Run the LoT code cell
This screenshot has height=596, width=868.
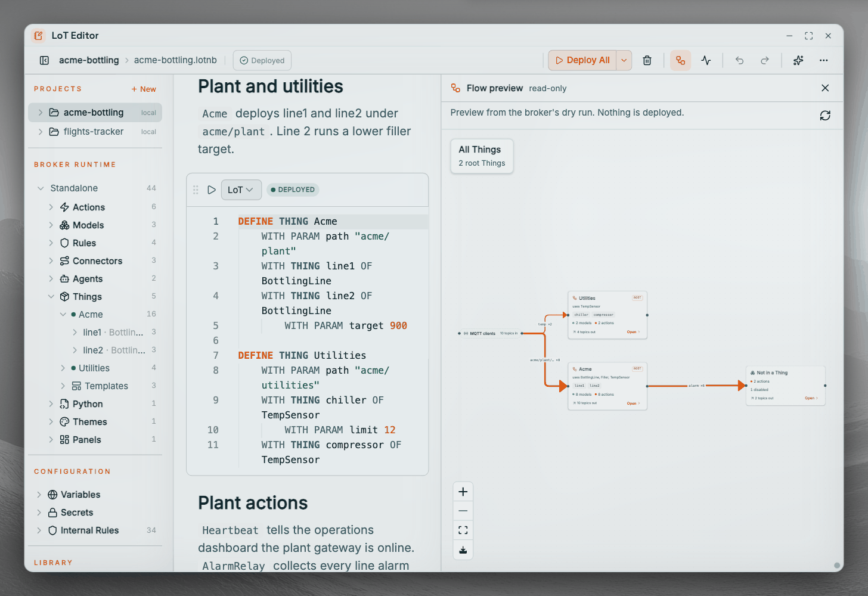[211, 190]
